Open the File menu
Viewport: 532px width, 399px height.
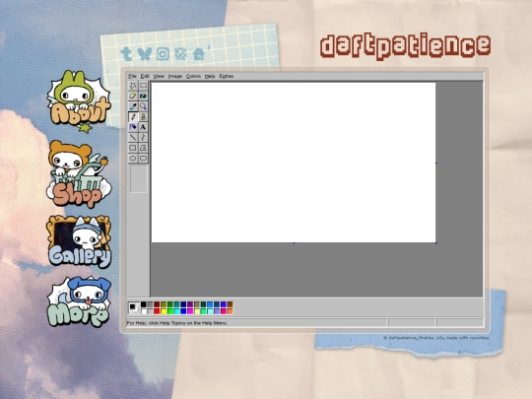pyautogui.click(x=132, y=76)
